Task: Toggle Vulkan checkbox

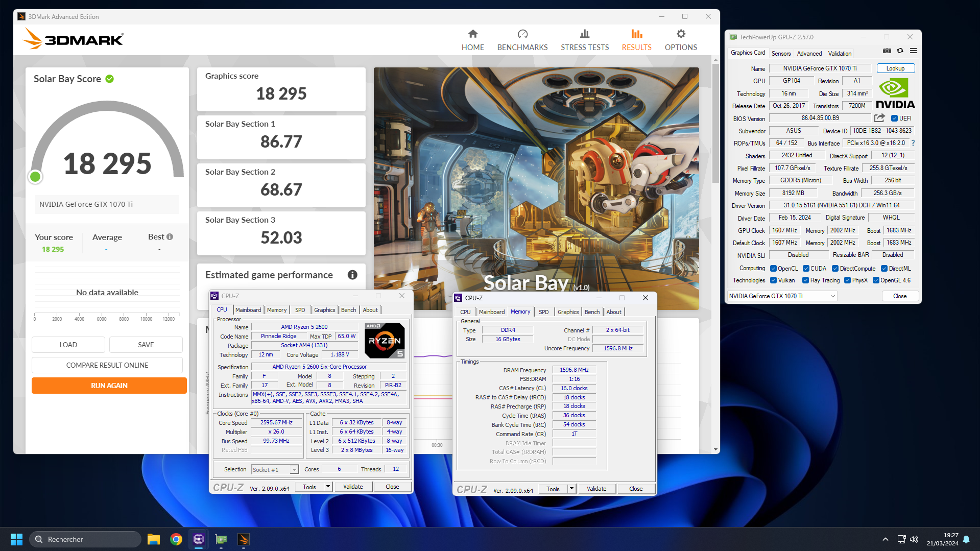Action: [x=773, y=280]
